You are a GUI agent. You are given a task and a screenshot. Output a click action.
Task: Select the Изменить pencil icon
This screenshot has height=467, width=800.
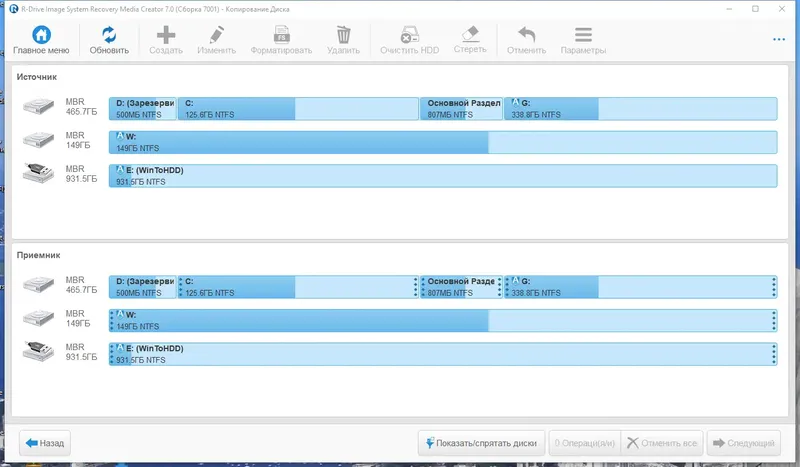click(x=216, y=35)
